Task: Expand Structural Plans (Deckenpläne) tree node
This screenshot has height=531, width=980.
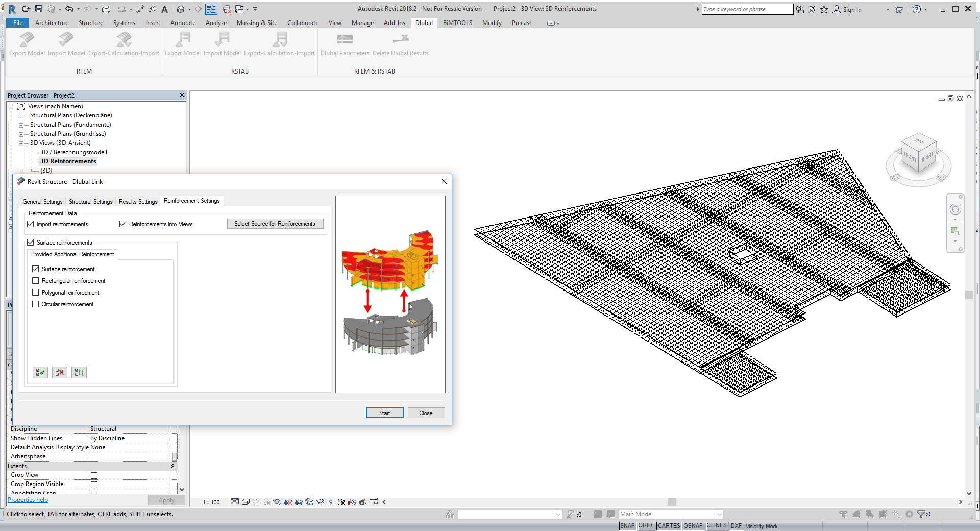Action: click(21, 116)
